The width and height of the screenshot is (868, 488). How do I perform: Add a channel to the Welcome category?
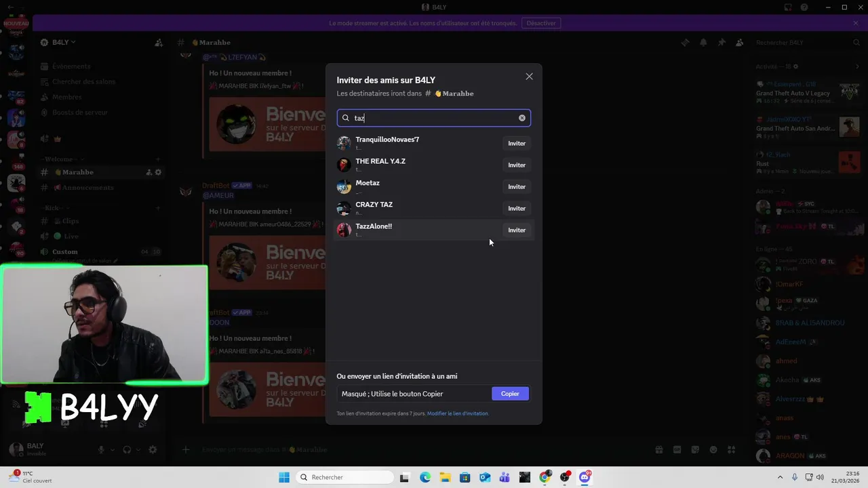pyautogui.click(x=158, y=159)
